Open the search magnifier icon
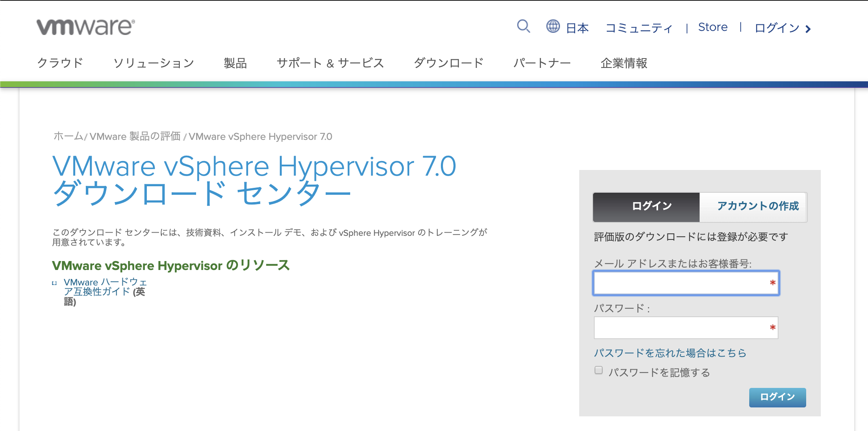The image size is (868, 431). (x=523, y=27)
